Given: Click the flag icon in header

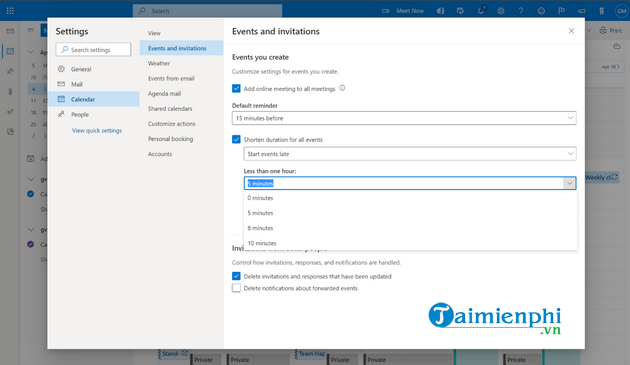Looking at the screenshot, I should [x=561, y=11].
